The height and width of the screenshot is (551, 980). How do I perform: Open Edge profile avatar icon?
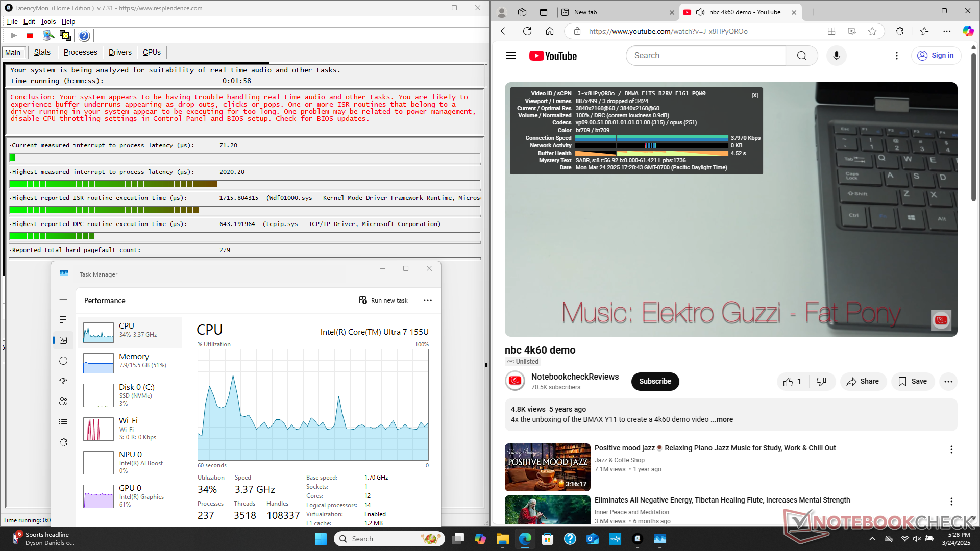click(502, 12)
